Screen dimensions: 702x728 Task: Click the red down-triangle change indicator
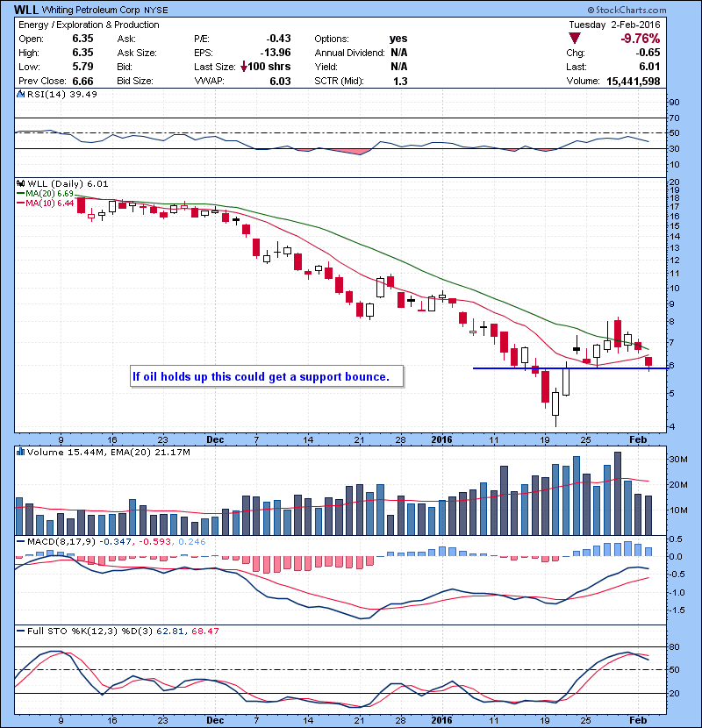(x=575, y=39)
